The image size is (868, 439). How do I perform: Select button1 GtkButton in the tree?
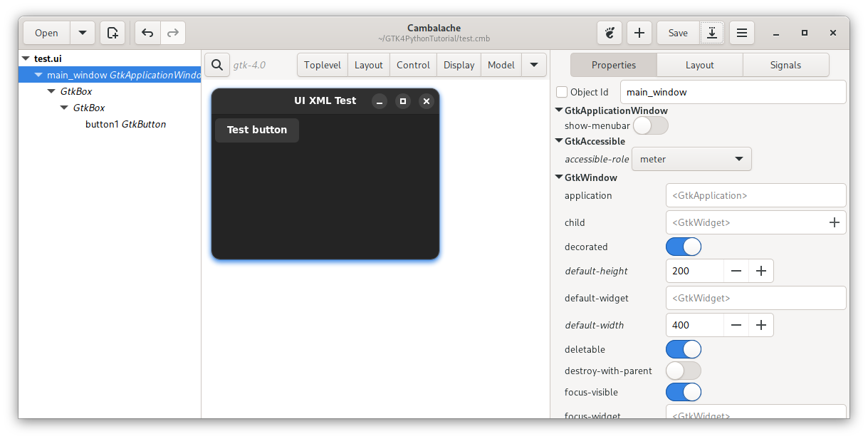click(x=125, y=125)
